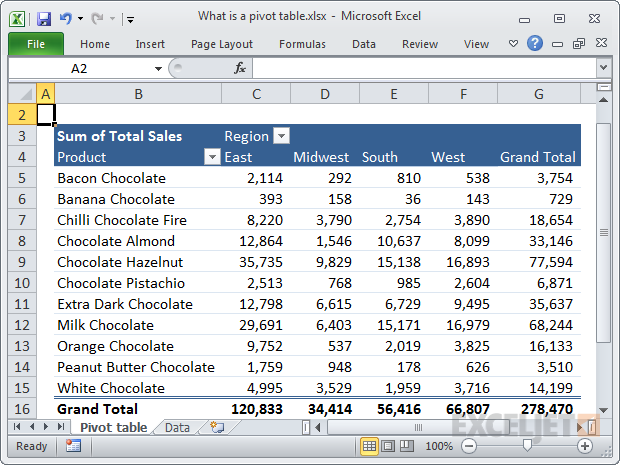The height and width of the screenshot is (465, 620).
Task: Open Customize Quick Access Toolbar menu
Action: [x=130, y=19]
